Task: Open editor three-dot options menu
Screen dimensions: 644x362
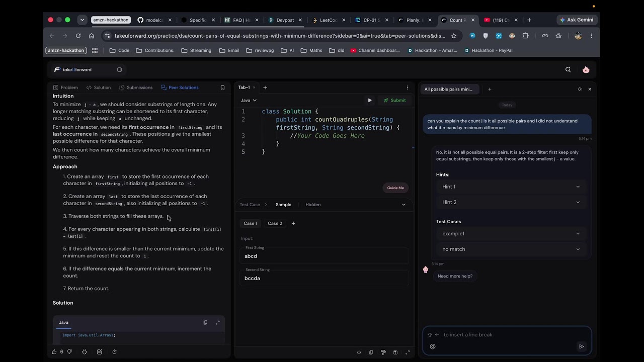Action: [x=408, y=87]
